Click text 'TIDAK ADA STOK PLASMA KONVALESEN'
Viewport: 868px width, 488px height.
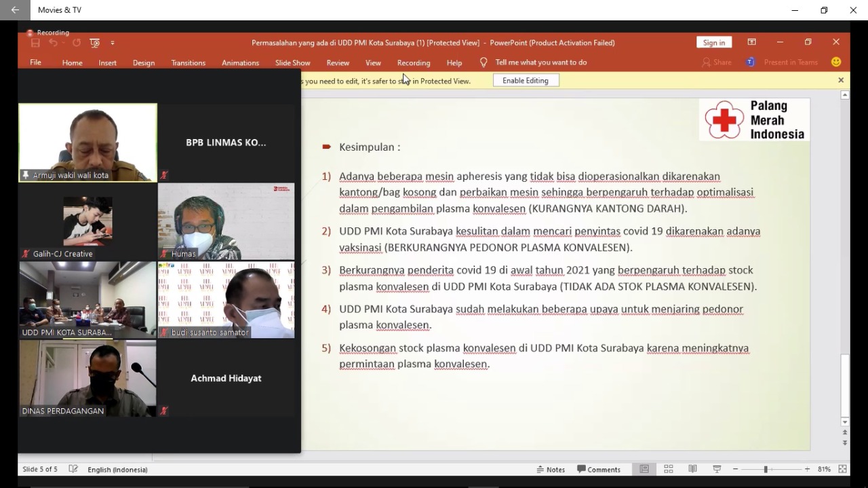click(658, 286)
